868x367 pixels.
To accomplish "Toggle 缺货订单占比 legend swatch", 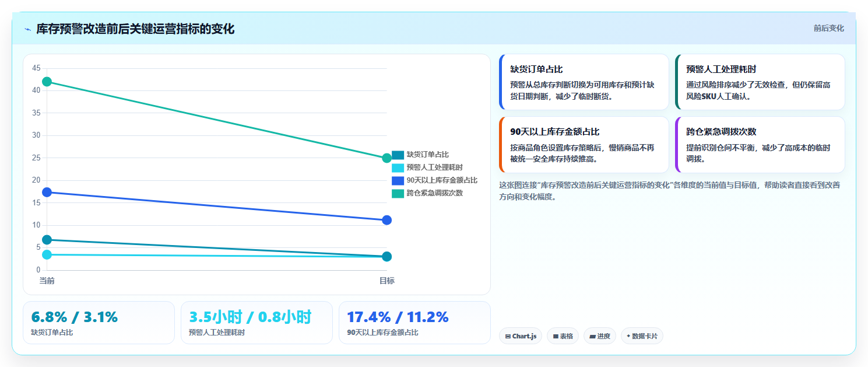I will (x=398, y=155).
